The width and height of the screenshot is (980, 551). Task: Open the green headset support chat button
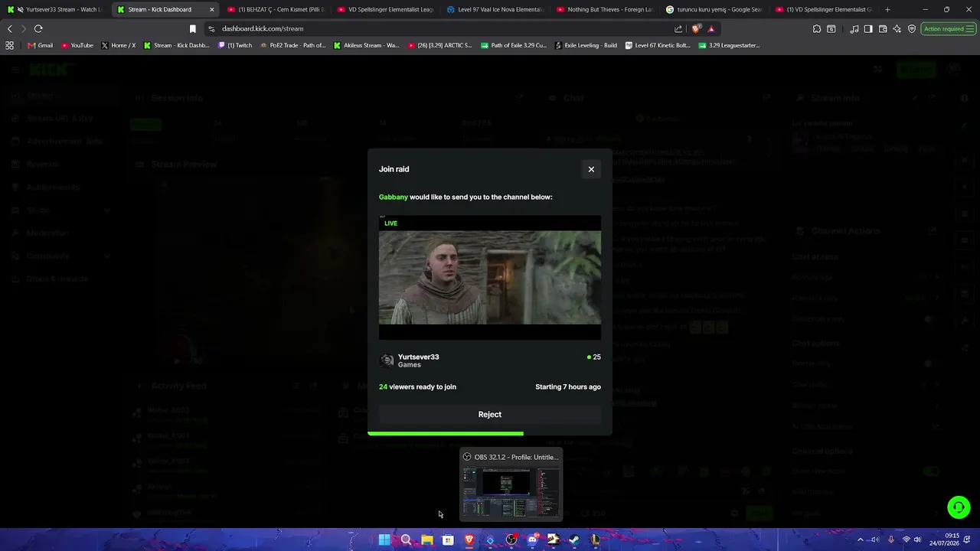959,507
